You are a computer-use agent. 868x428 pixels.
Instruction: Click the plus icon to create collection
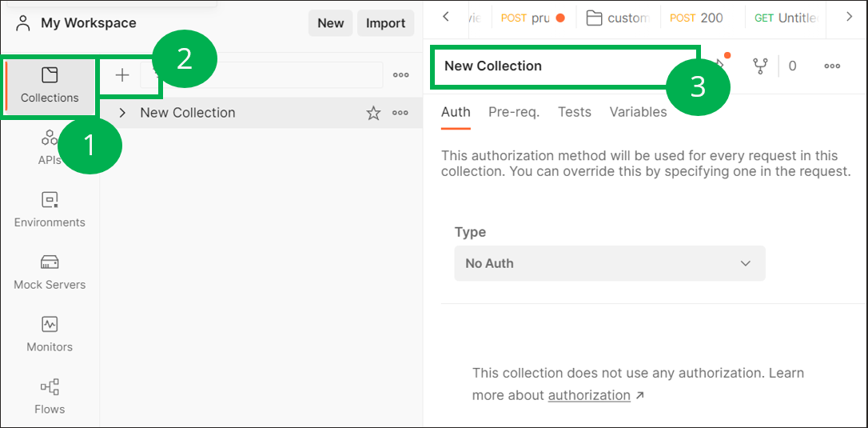(x=122, y=75)
